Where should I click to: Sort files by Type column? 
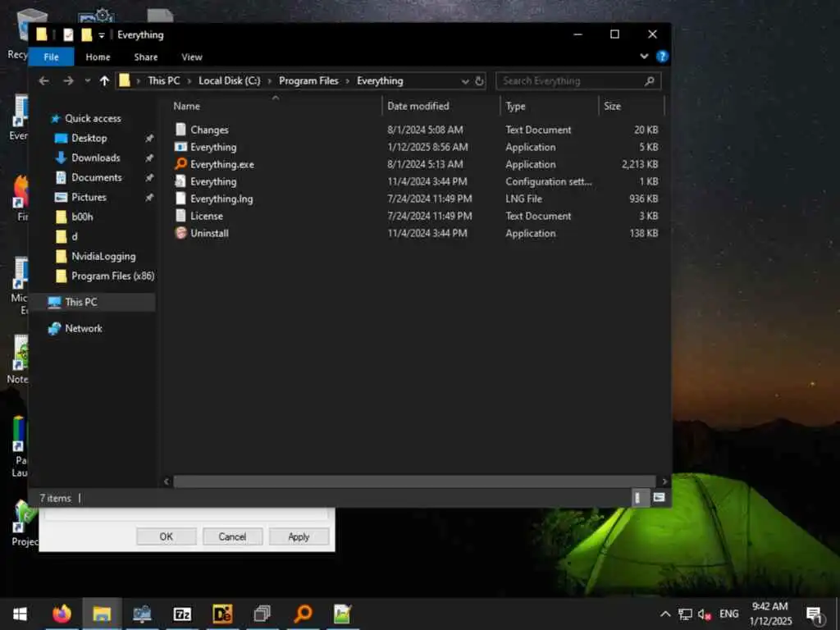[x=515, y=106]
